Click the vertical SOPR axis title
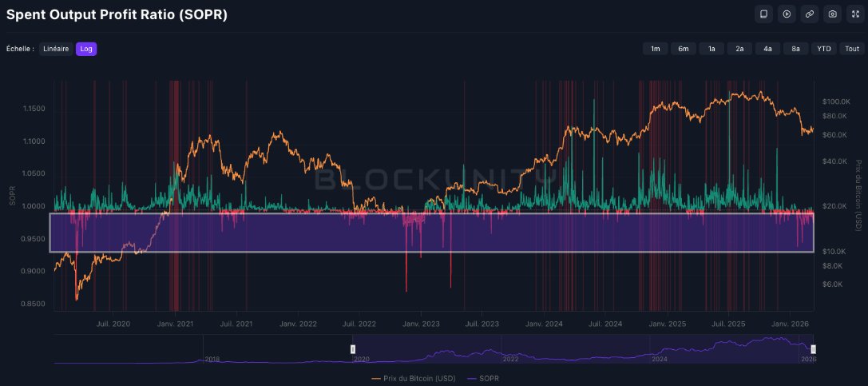868x386 pixels. click(12, 197)
